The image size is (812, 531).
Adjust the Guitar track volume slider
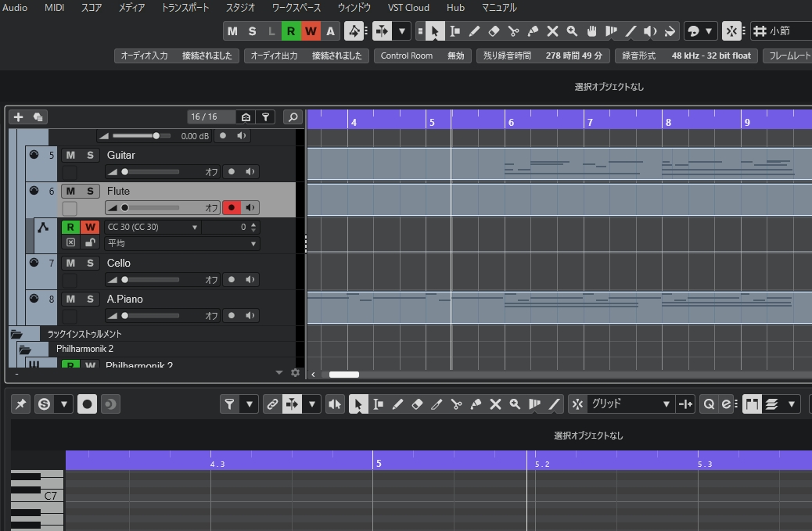click(150, 172)
